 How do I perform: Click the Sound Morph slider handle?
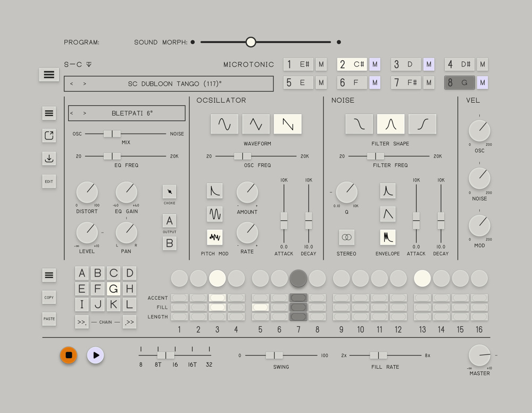(251, 42)
